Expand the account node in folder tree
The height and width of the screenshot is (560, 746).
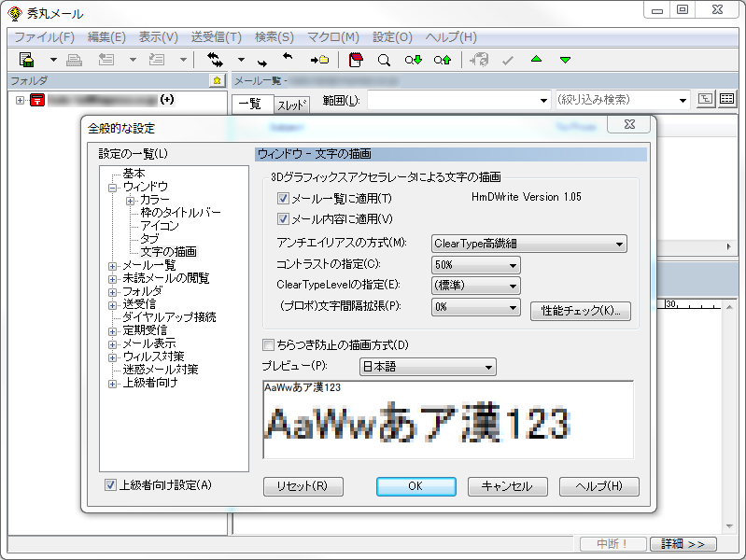point(20,101)
